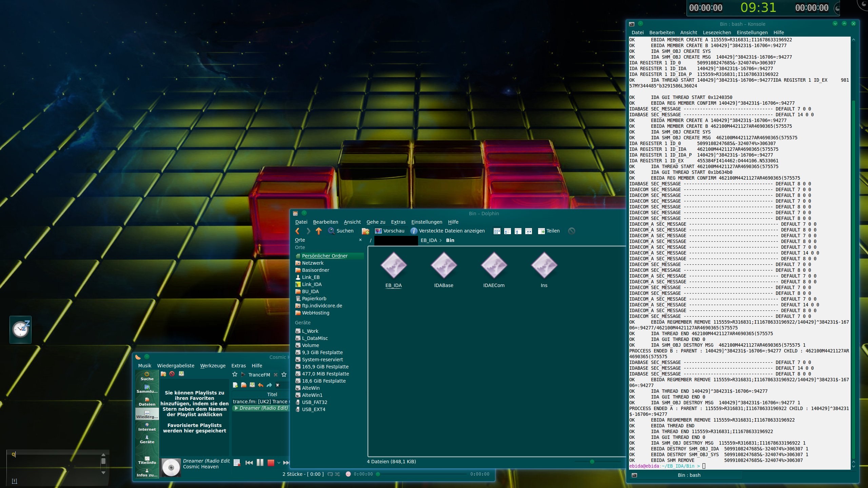Toggle Versteckte Dateien anzeigen
This screenshot has height=488, width=868.
(x=447, y=231)
